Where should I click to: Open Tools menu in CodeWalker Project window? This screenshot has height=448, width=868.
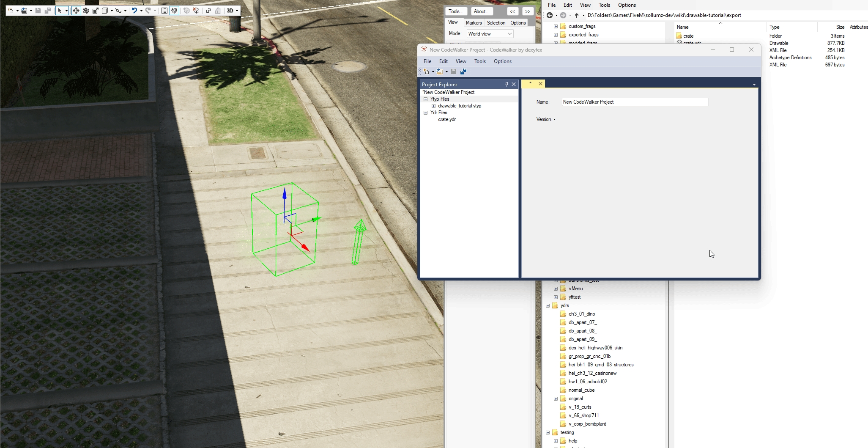(x=480, y=61)
